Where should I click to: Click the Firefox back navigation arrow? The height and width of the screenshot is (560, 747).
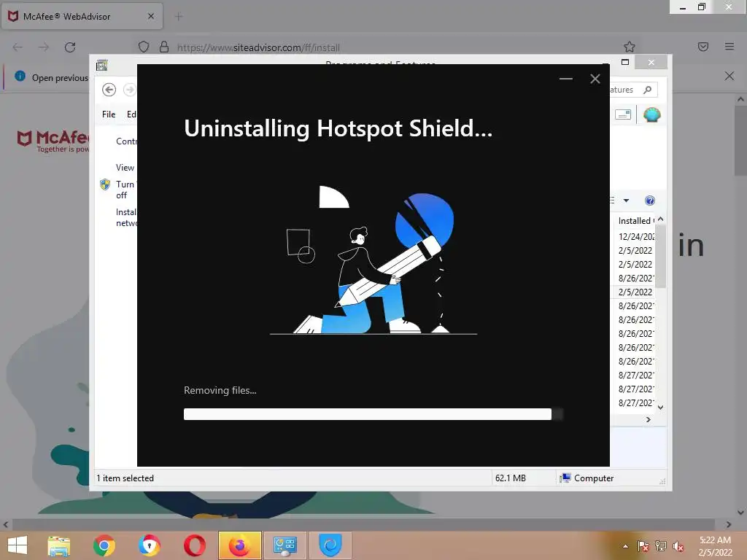pyautogui.click(x=18, y=47)
